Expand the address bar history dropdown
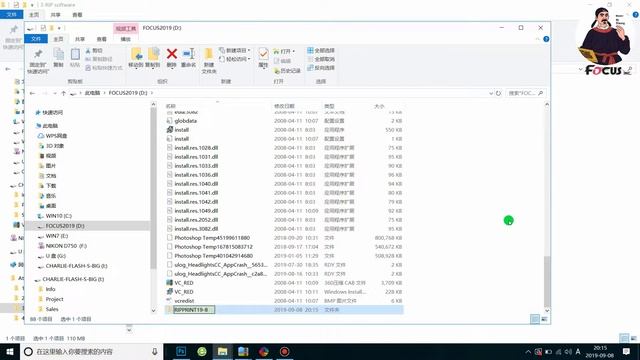 (491, 93)
